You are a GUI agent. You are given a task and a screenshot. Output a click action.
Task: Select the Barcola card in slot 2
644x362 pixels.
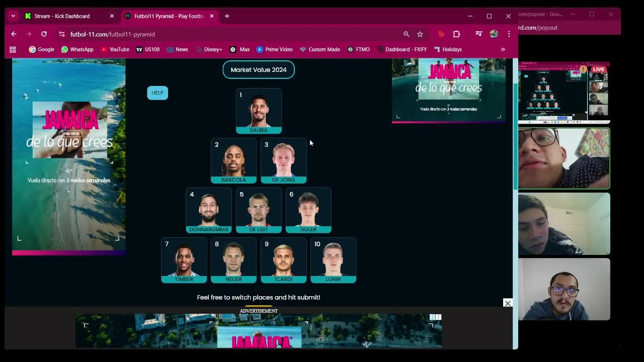[x=233, y=161]
